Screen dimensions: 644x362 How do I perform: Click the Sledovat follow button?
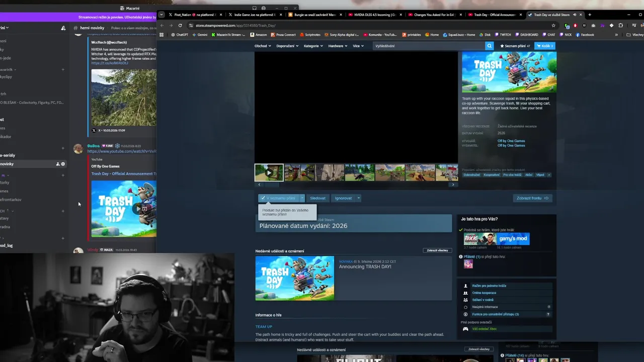tap(317, 198)
